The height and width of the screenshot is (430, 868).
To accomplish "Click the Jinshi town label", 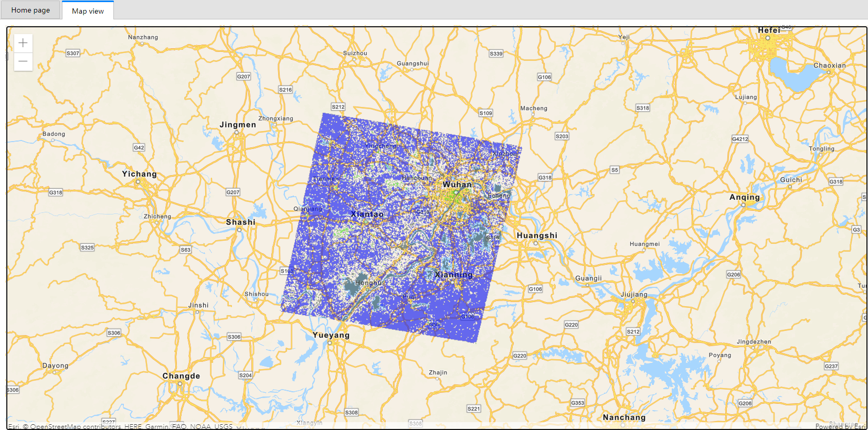I will (198, 305).
